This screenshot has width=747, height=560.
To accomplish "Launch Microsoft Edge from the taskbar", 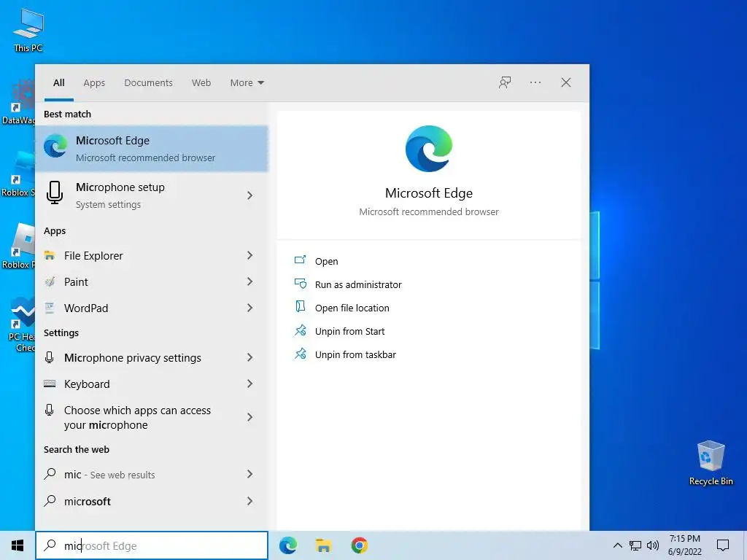I will 287,545.
